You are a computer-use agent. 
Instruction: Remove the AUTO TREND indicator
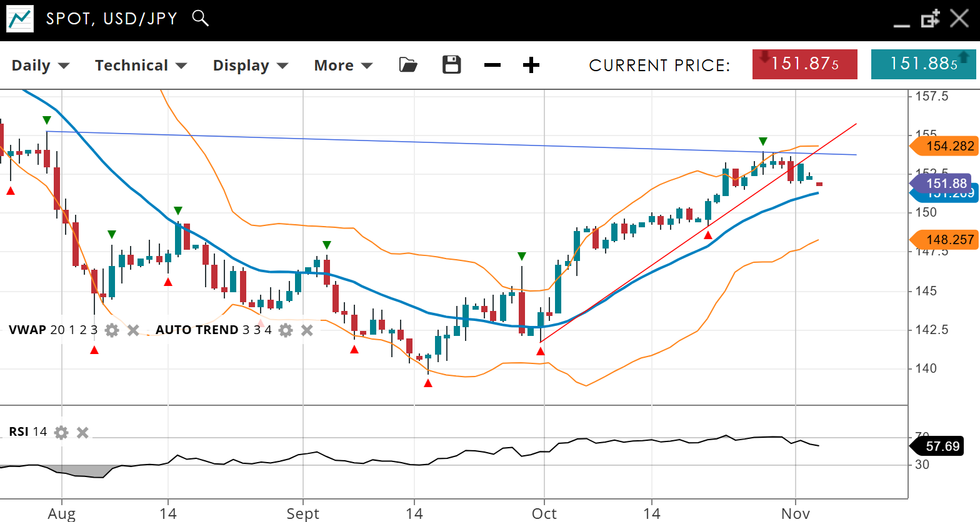pyautogui.click(x=307, y=330)
